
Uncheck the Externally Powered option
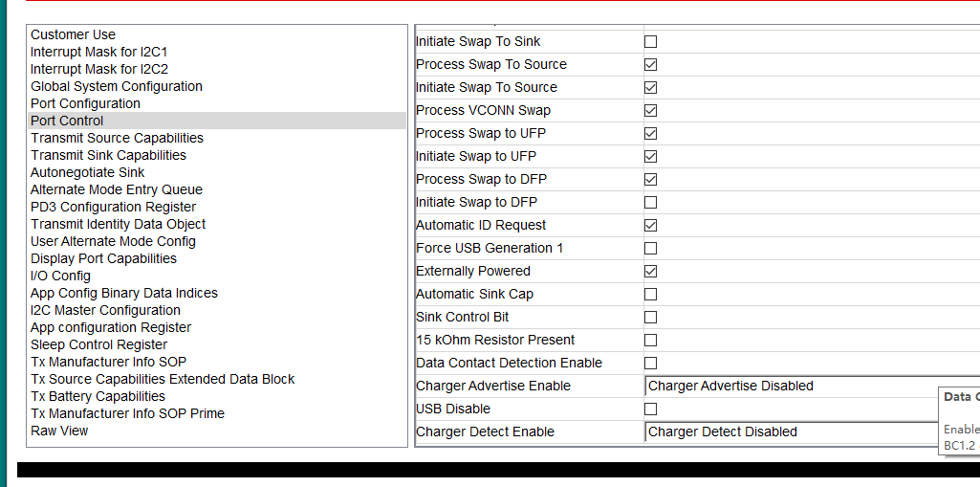(x=650, y=272)
